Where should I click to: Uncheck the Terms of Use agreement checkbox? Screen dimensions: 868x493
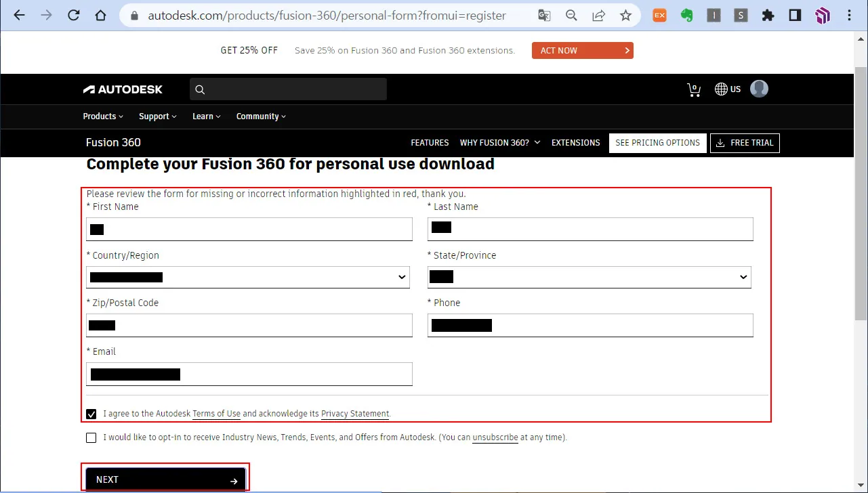pyautogui.click(x=91, y=414)
